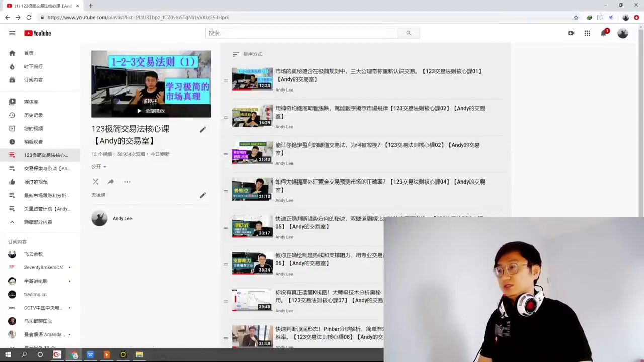The image size is (644, 362).
Task: Edit the playlist title with the pencil
Action: (203, 130)
